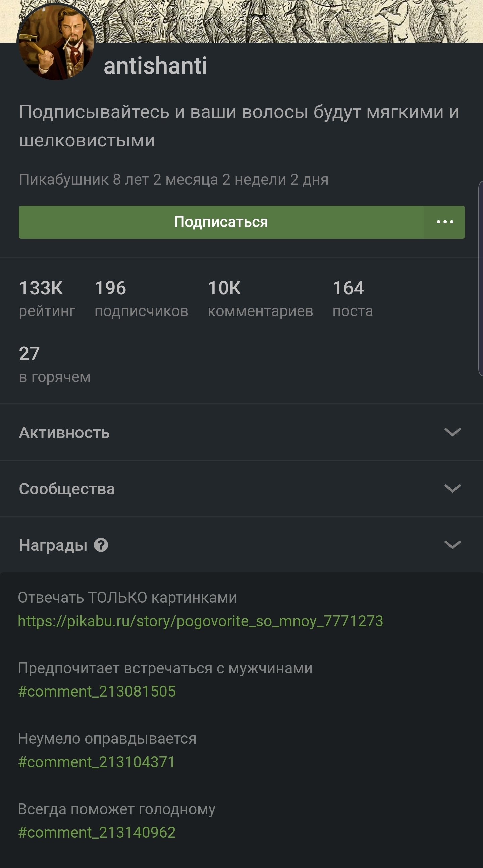The height and width of the screenshot is (868, 483).
Task: Expand the Активность section chevron
Action: tap(452, 432)
